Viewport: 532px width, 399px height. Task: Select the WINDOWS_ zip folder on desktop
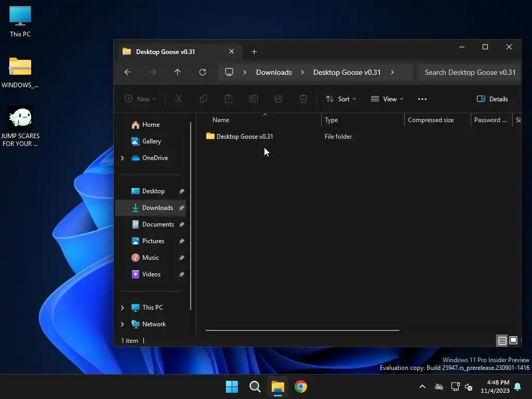pyautogui.click(x=20, y=73)
